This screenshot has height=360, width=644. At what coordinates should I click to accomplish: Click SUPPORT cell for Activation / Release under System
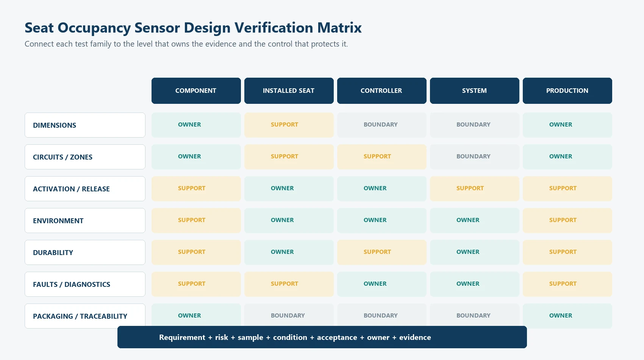point(475,189)
